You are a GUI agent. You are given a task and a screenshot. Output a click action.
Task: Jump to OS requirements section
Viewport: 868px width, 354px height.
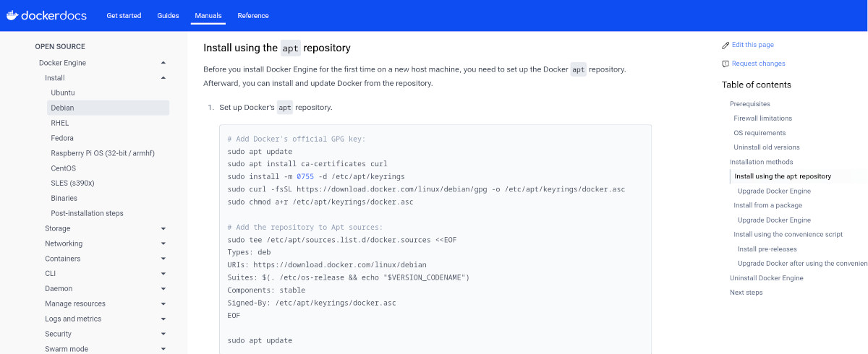tap(759, 133)
